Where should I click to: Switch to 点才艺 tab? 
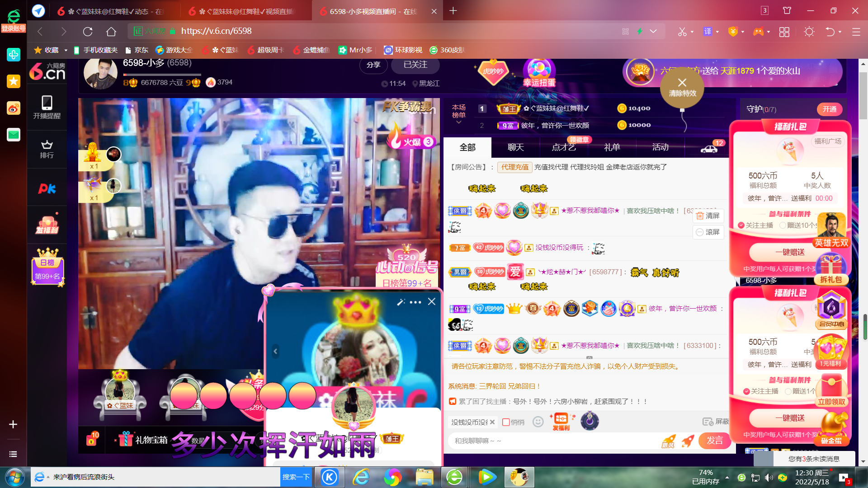564,147
